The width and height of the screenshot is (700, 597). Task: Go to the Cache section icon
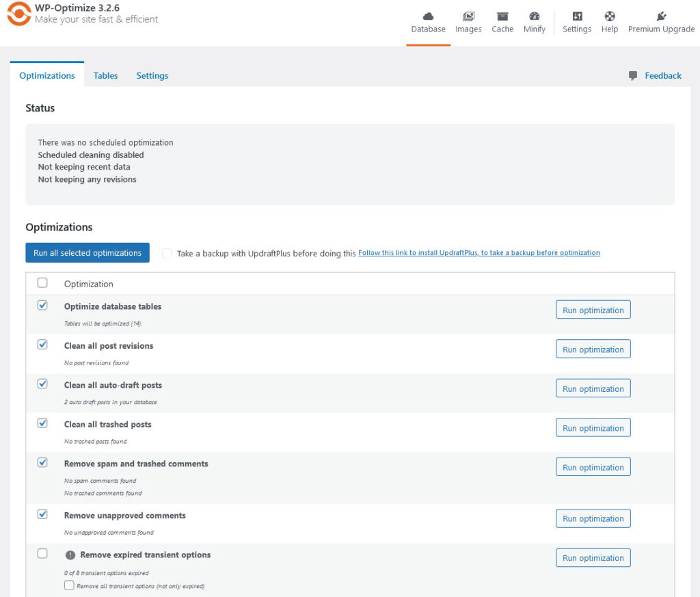[502, 16]
